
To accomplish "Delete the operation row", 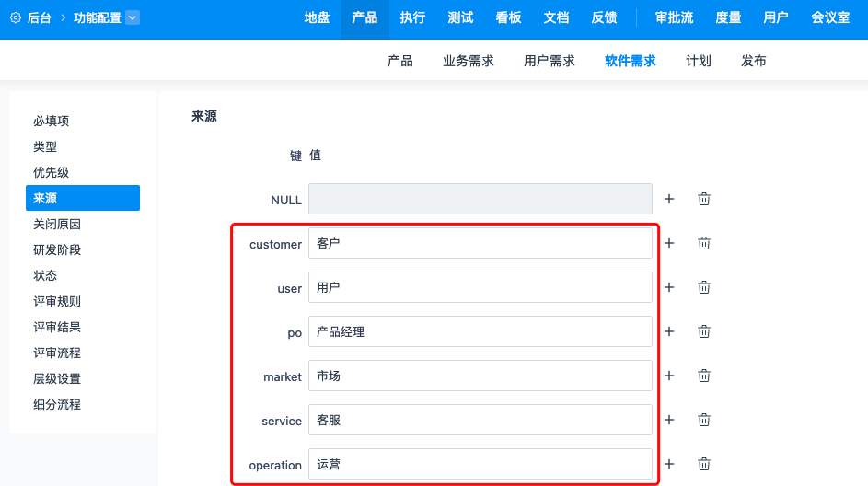I will click(x=703, y=464).
